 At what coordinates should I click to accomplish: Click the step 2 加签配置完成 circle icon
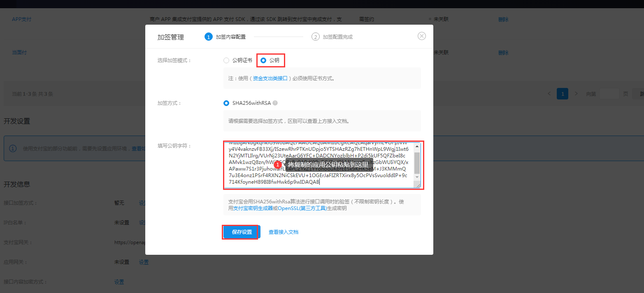[316, 37]
